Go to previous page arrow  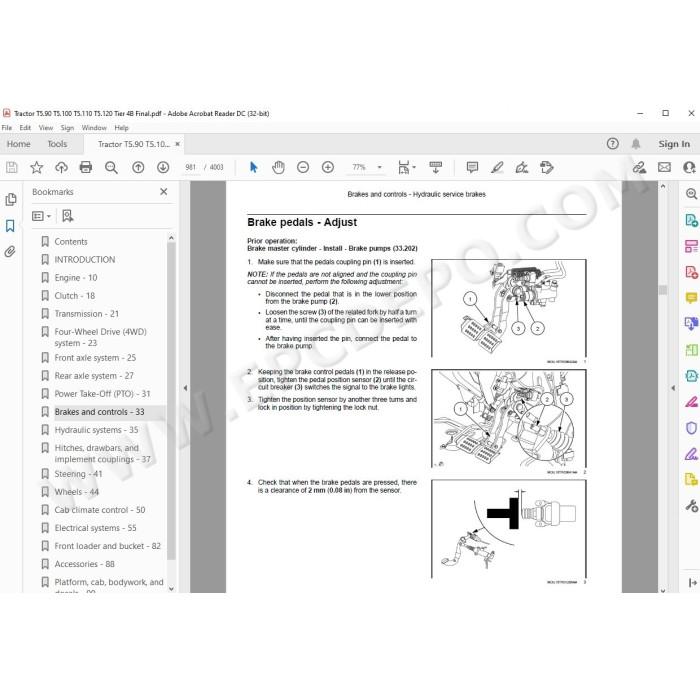[138, 167]
